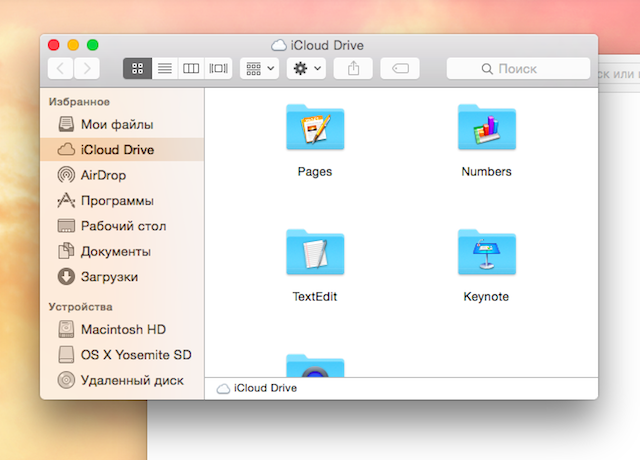Click the Keynote folder name label

(x=486, y=296)
